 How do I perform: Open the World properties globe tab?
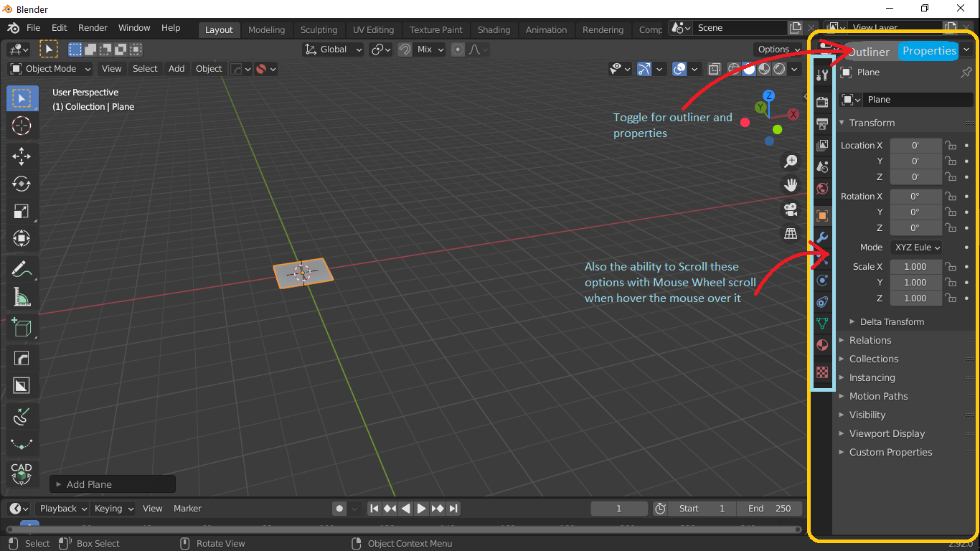(x=823, y=189)
